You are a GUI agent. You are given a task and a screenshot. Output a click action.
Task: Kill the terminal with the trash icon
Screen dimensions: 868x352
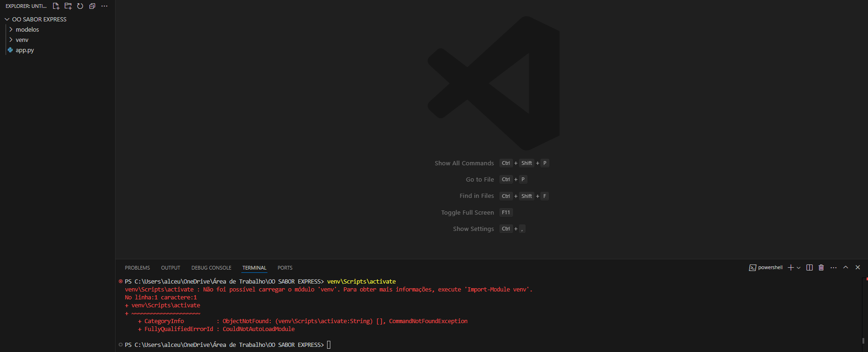point(821,267)
